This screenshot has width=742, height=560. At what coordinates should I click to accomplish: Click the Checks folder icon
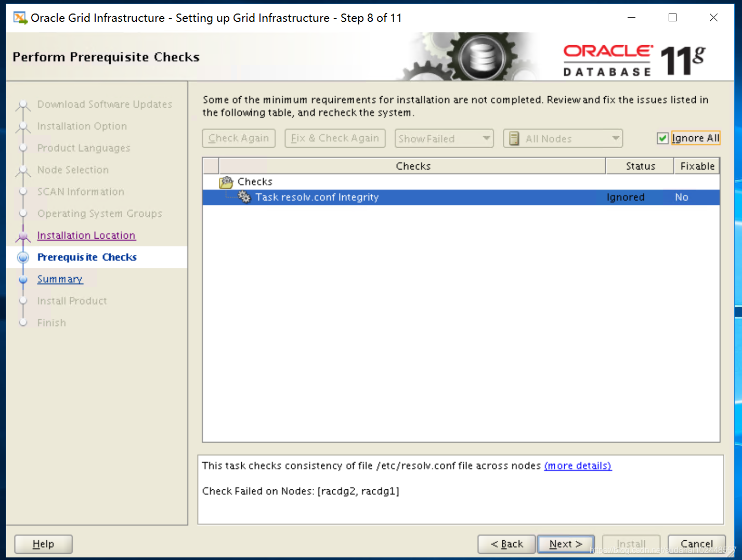click(x=226, y=182)
